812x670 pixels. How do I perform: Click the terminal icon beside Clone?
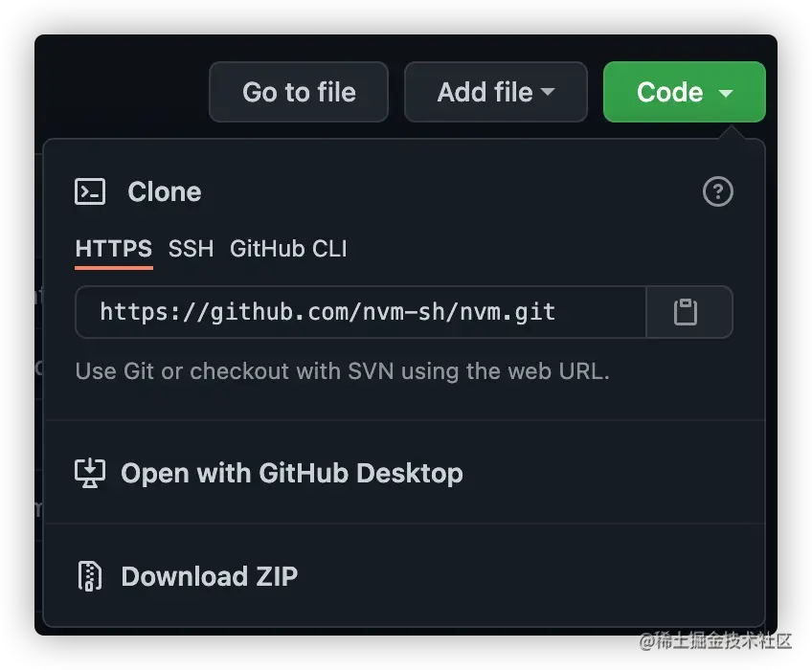coord(90,191)
